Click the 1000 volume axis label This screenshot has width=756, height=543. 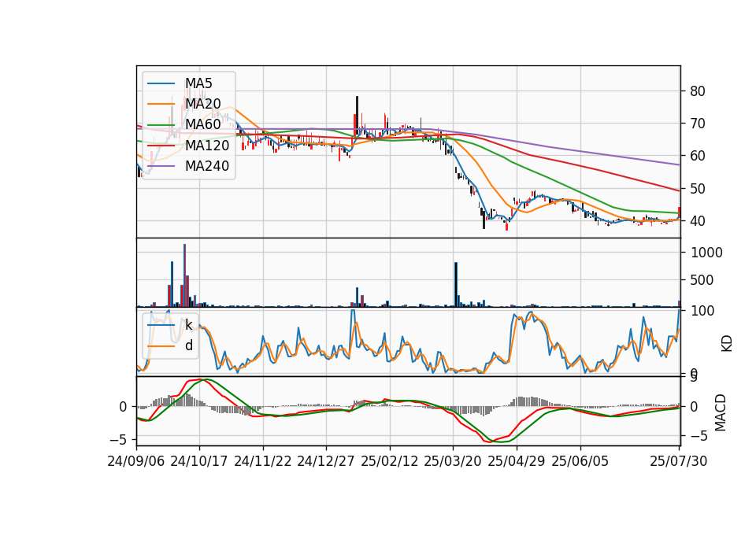tap(706, 253)
